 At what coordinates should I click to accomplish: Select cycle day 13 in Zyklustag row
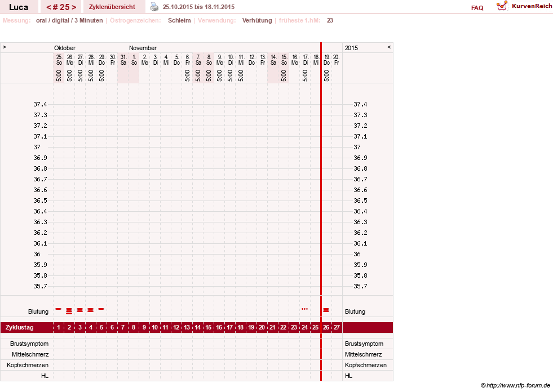tap(187, 327)
